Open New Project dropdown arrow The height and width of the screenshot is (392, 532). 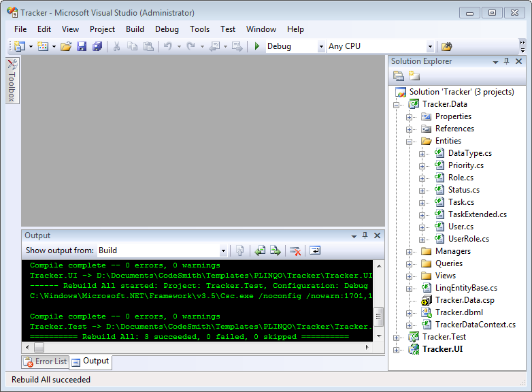31,46
